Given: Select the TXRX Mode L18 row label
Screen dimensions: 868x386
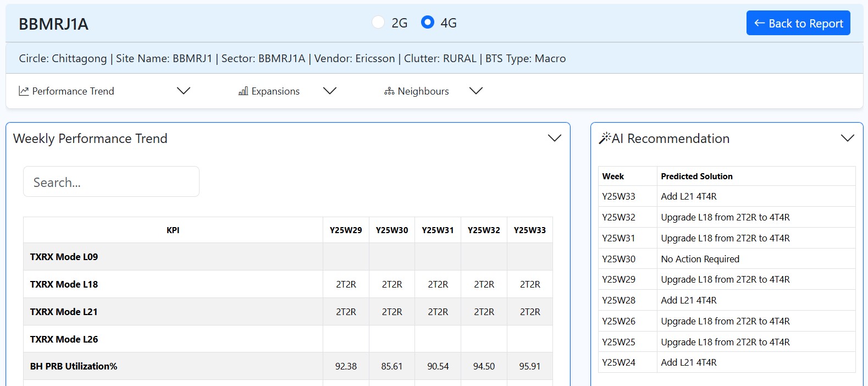Looking at the screenshot, I should [x=64, y=284].
